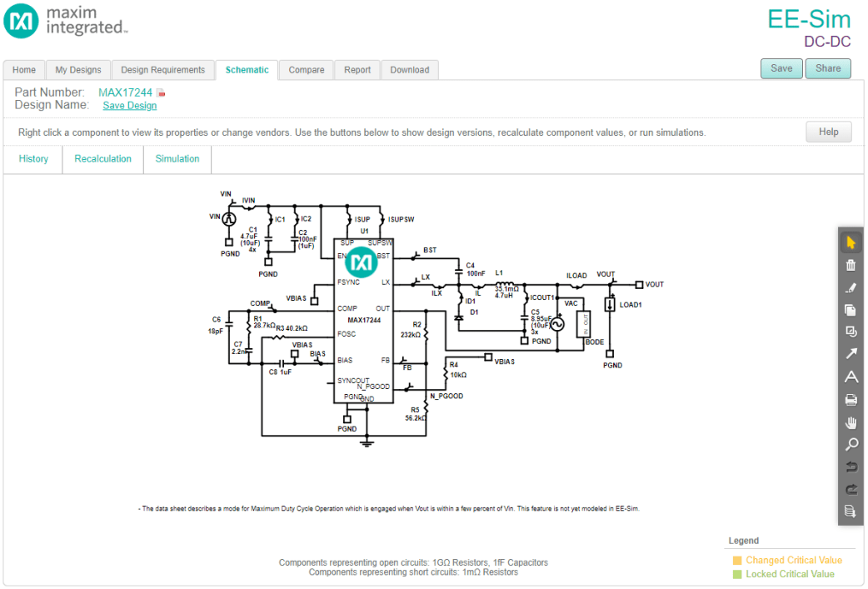
Task: Open the Report tab
Action: pyautogui.click(x=357, y=70)
